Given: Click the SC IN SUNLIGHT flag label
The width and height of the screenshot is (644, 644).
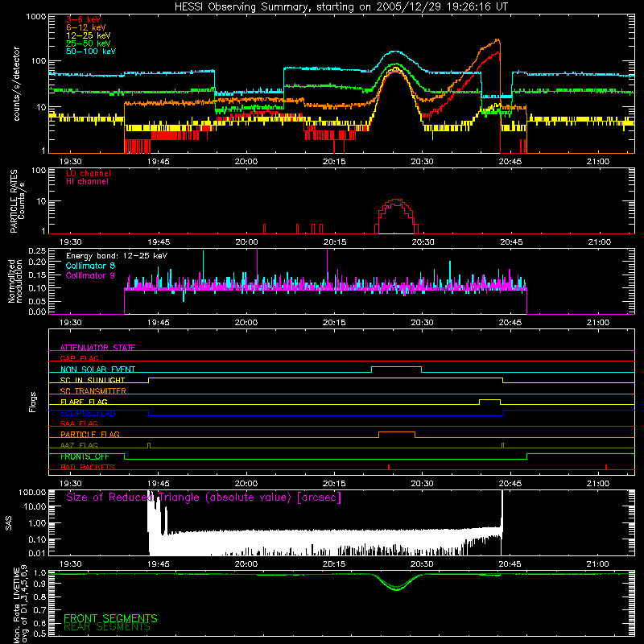Looking at the screenshot, I should pyautogui.click(x=93, y=380).
